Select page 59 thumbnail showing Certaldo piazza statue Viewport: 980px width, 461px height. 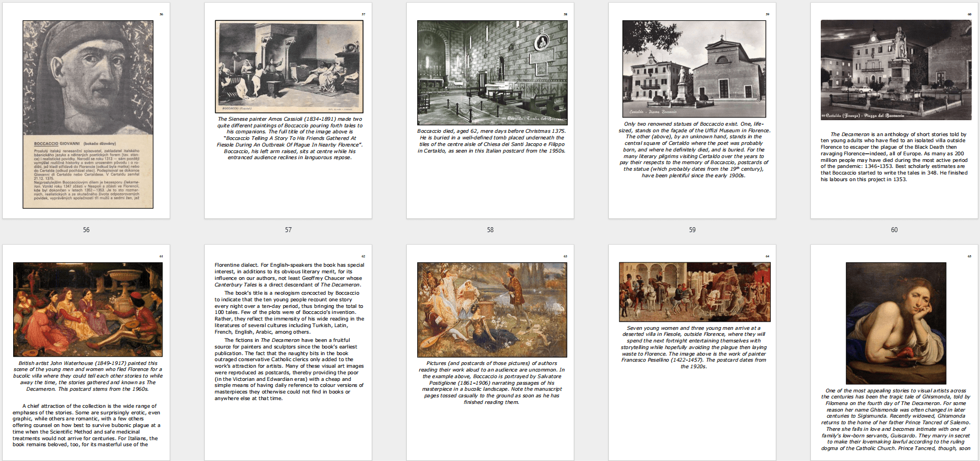click(692, 111)
